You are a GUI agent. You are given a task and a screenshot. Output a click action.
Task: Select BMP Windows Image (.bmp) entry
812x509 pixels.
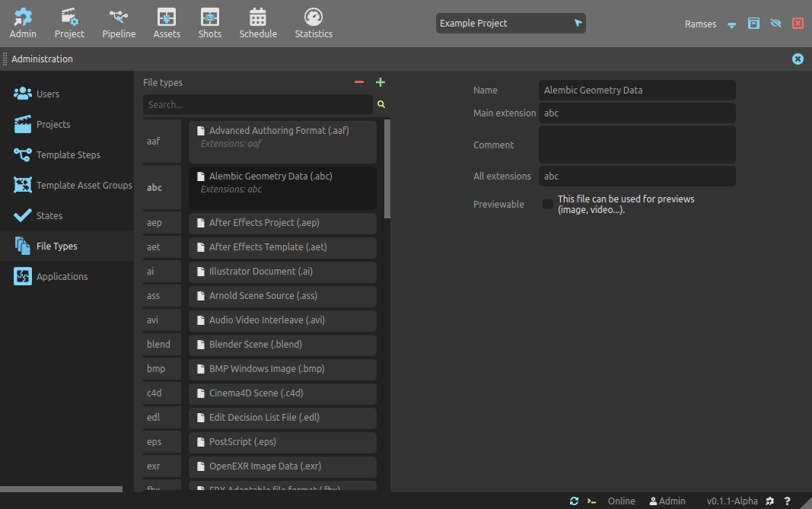(x=282, y=369)
